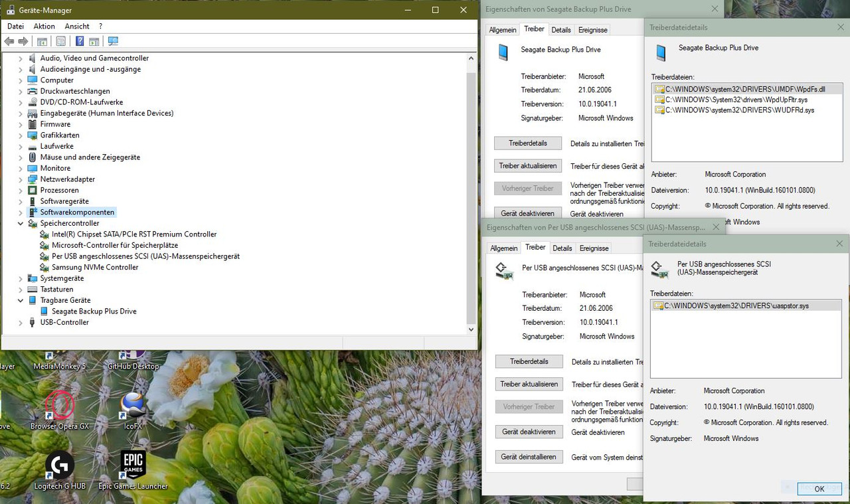The image size is (850, 504).
Task: Click Treiber aktualisieren in UAS properties
Action: [529, 384]
